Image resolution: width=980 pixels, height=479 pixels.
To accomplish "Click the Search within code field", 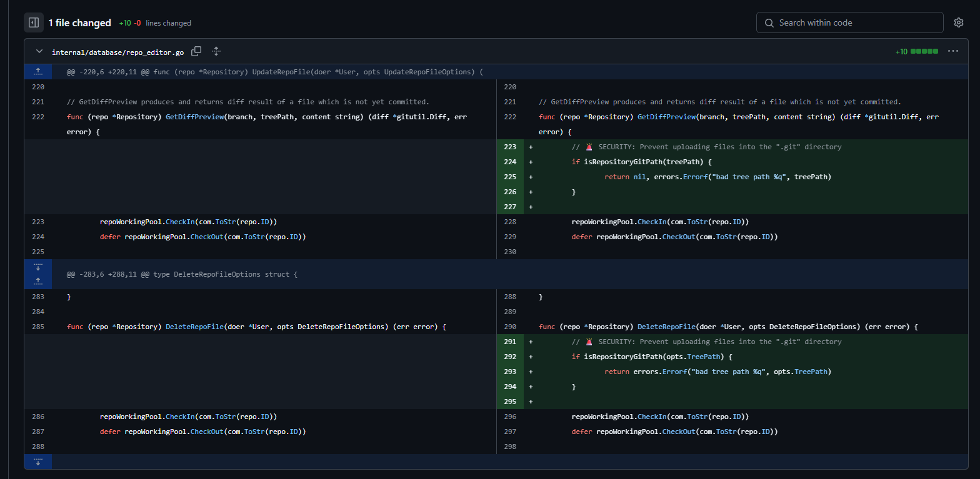I will pos(849,23).
